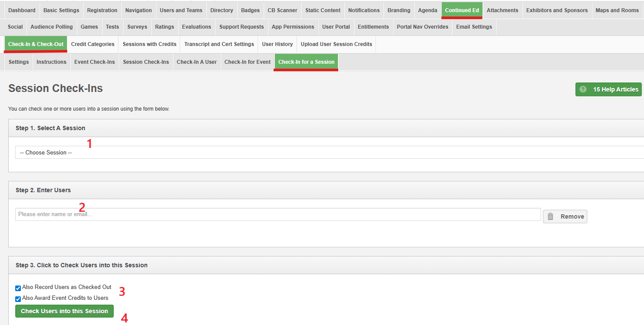Select Transcript and Cert Settings tab
The height and width of the screenshot is (325, 644).
click(219, 44)
